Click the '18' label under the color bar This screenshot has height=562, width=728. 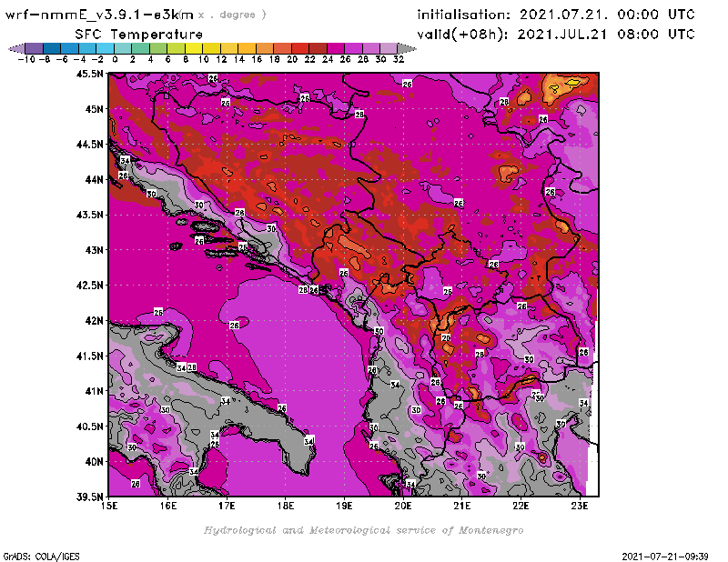tap(274, 59)
